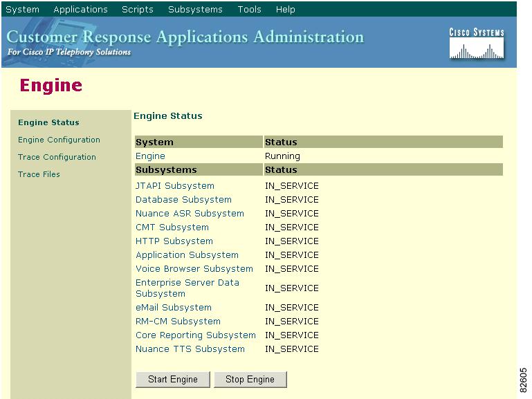Click IN_SERVICE status for CMT Subsystem
Viewport: 532px width, 399px height.
pyautogui.click(x=291, y=228)
